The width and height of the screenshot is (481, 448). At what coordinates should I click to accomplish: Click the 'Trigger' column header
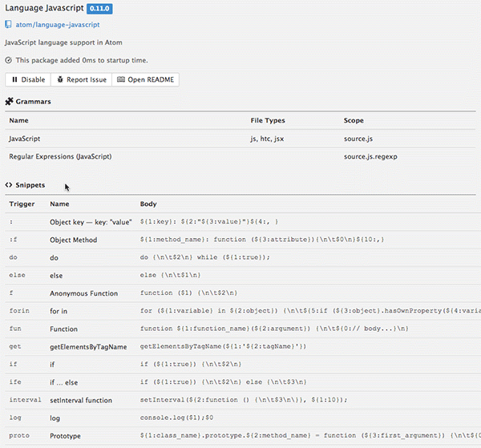click(22, 204)
